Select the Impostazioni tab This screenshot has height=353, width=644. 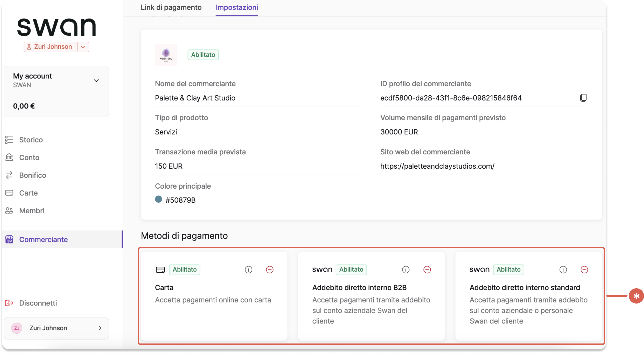point(237,8)
